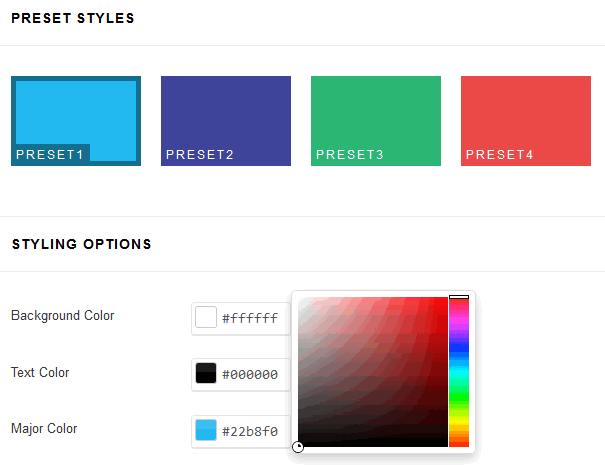The width and height of the screenshot is (605, 467).
Task: Select the pure red corner of gradient
Action: click(446, 299)
